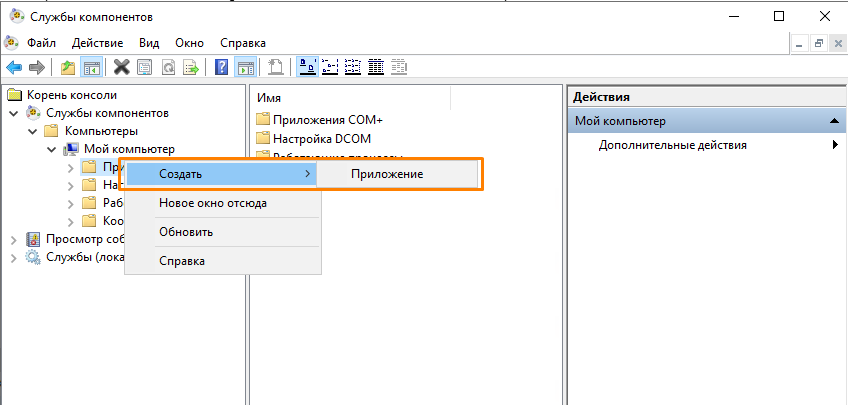This screenshot has height=405, width=848.
Task: Collapse the Мой компьютер tree node
Action: click(52, 149)
